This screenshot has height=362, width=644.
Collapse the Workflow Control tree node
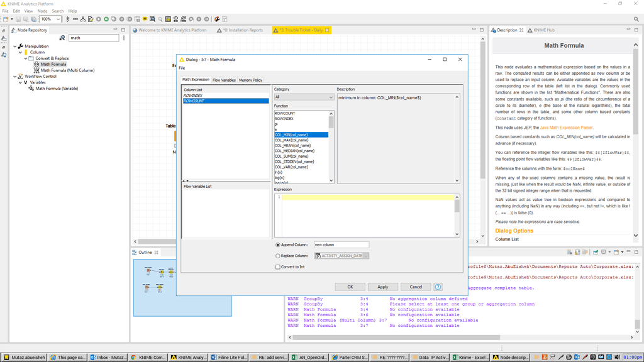pyautogui.click(x=15, y=76)
